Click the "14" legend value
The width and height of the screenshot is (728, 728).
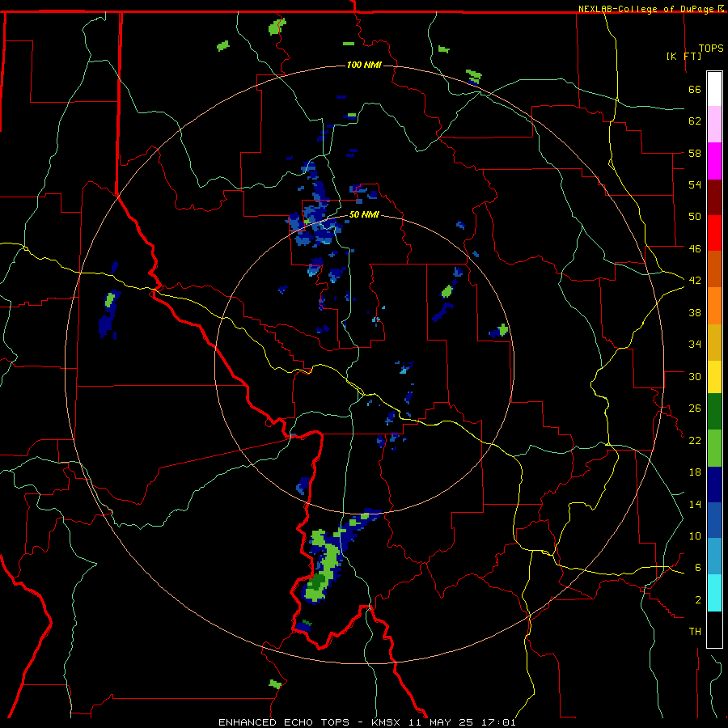coord(695,504)
